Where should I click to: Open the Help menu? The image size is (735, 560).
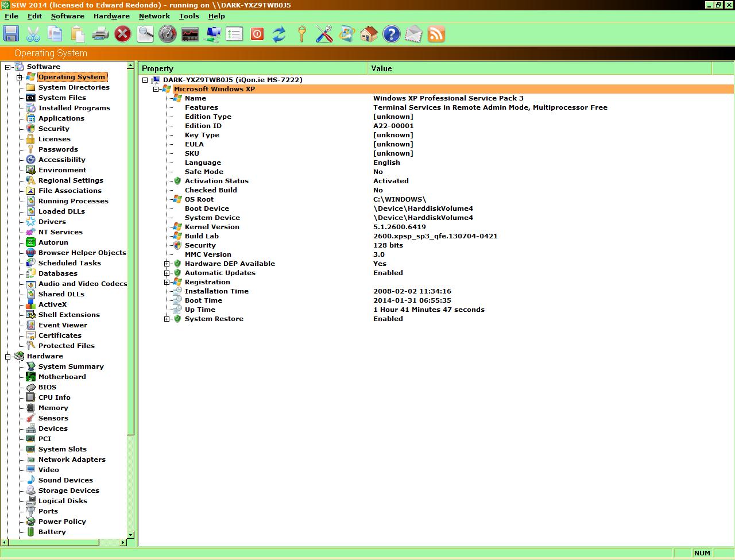click(x=216, y=16)
